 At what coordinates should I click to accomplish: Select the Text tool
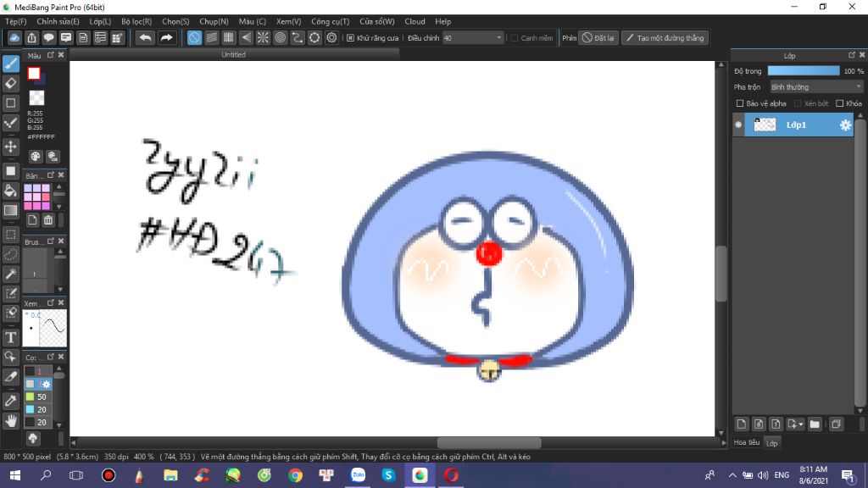[10, 337]
